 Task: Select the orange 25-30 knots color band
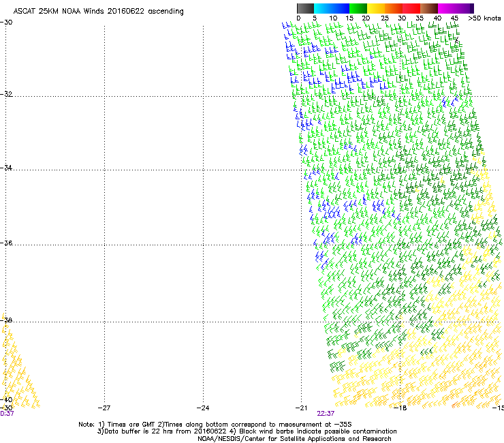click(394, 8)
